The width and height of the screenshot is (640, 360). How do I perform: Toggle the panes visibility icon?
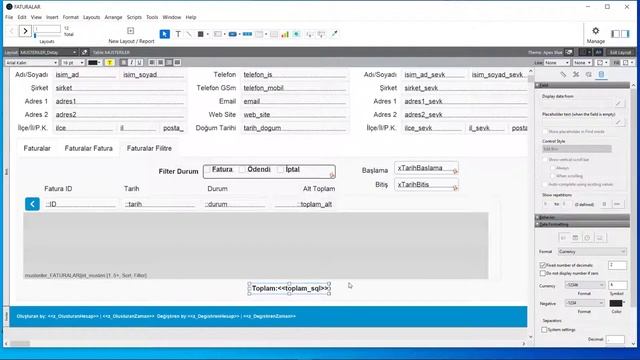click(620, 34)
